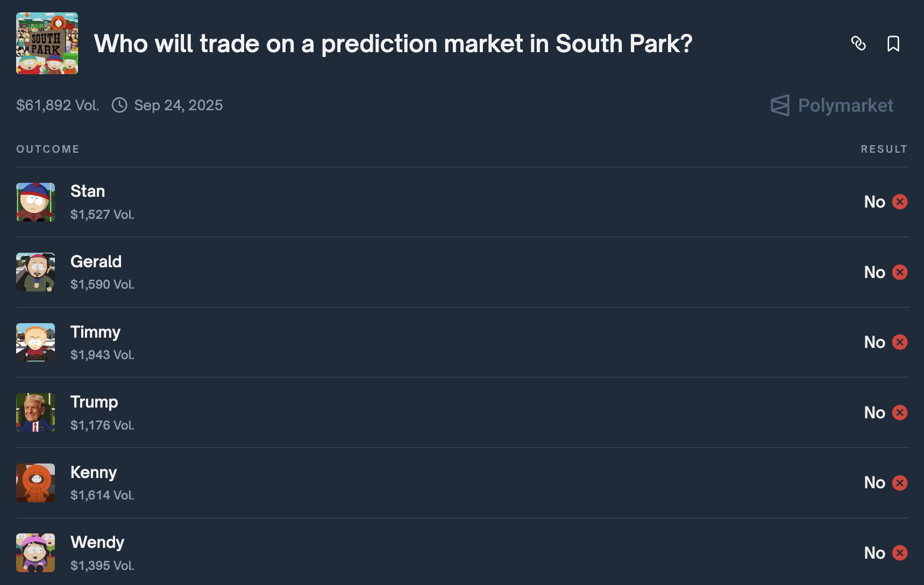924x585 pixels.
Task: Click the copy link icon
Action: tap(858, 44)
